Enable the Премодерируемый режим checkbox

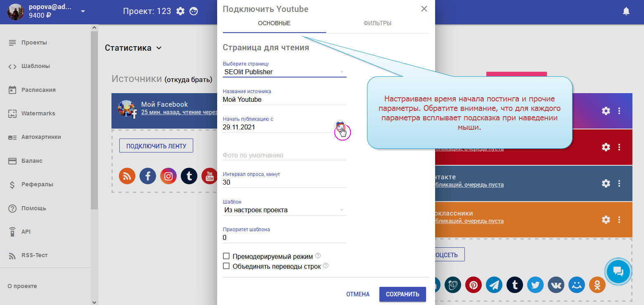226,256
